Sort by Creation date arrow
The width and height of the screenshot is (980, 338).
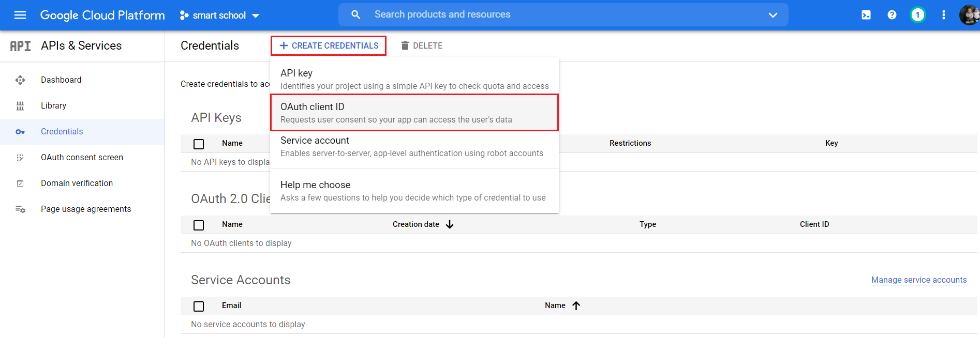pyautogui.click(x=450, y=224)
